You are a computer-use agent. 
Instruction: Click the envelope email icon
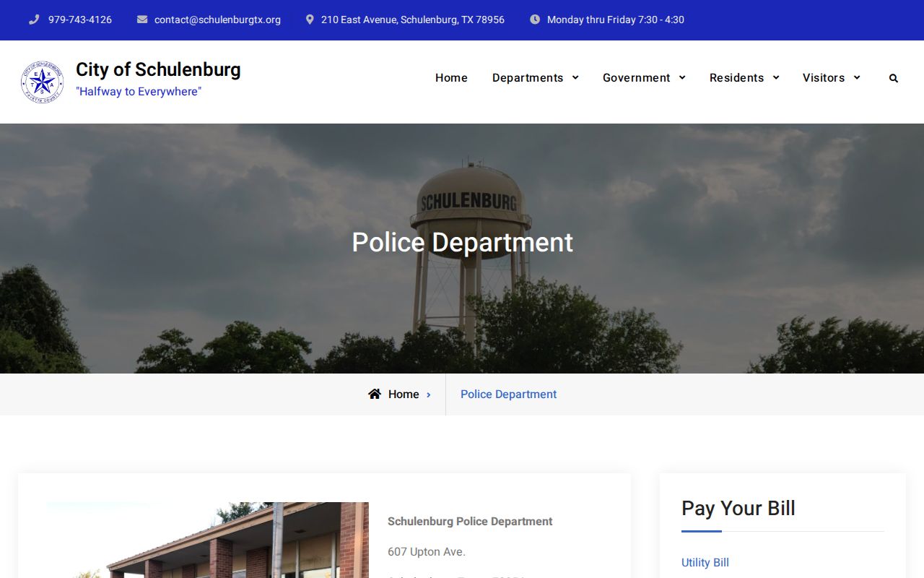142,20
